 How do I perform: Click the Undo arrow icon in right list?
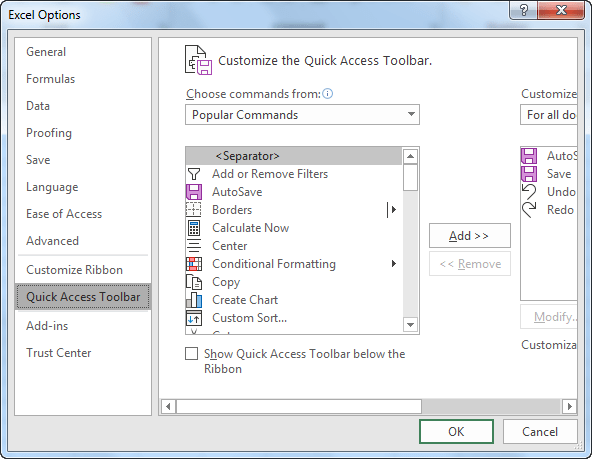[x=529, y=192]
